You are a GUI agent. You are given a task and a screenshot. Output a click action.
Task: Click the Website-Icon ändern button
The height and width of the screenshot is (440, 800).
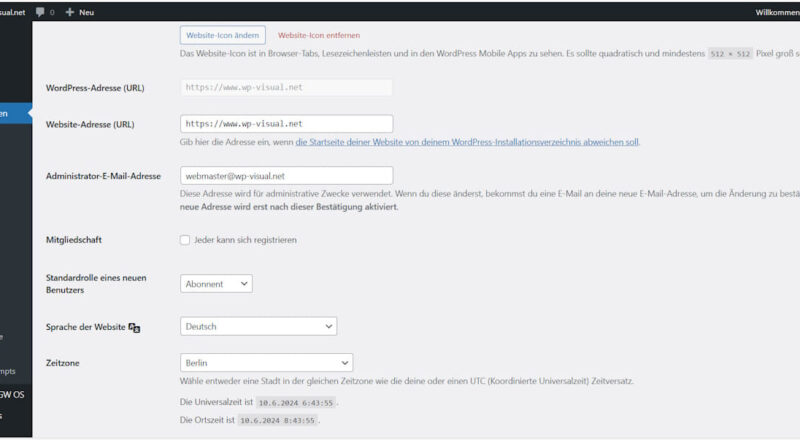click(222, 35)
